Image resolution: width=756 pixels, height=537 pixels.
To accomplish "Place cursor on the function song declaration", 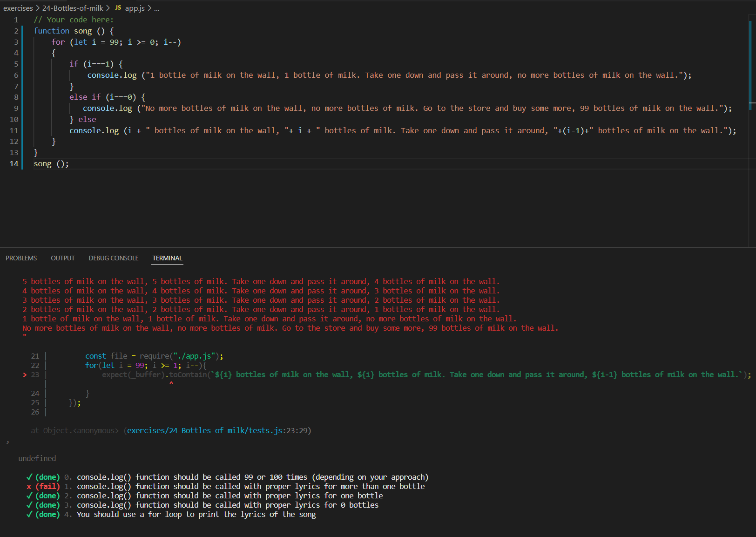I will [x=83, y=31].
